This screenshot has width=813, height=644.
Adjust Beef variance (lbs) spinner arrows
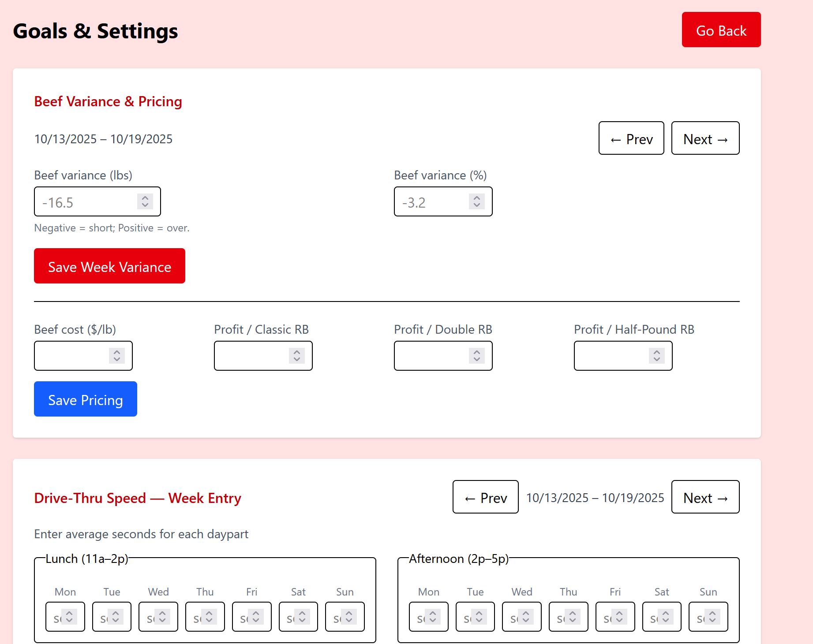pyautogui.click(x=145, y=201)
